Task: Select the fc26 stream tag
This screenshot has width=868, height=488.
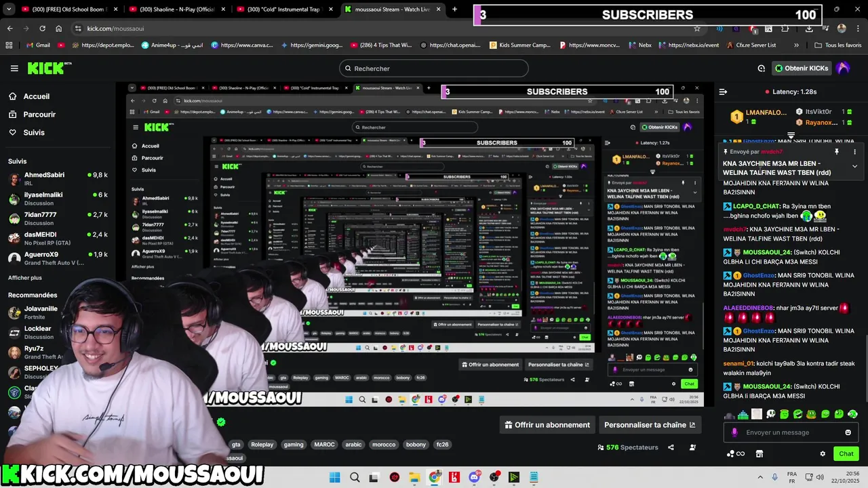Action: pos(442,445)
